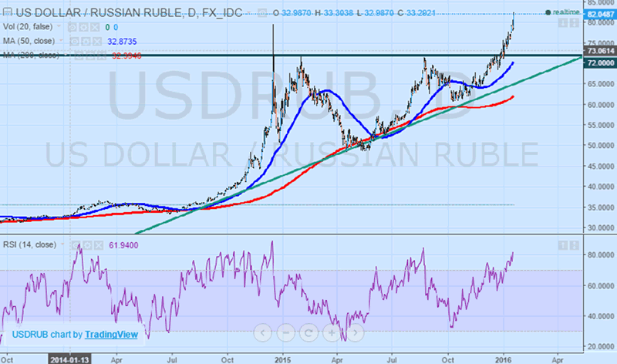617x364 pixels.
Task: Select the 73.0614 price label on axis
Action: pyautogui.click(x=600, y=51)
